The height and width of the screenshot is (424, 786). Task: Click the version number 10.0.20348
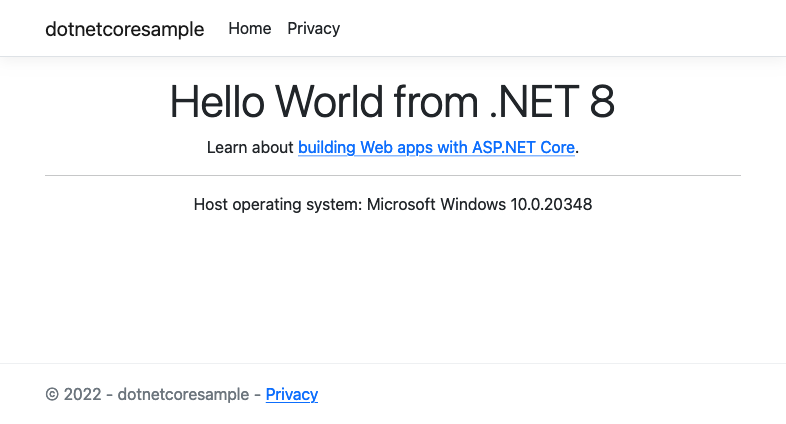pos(547,205)
